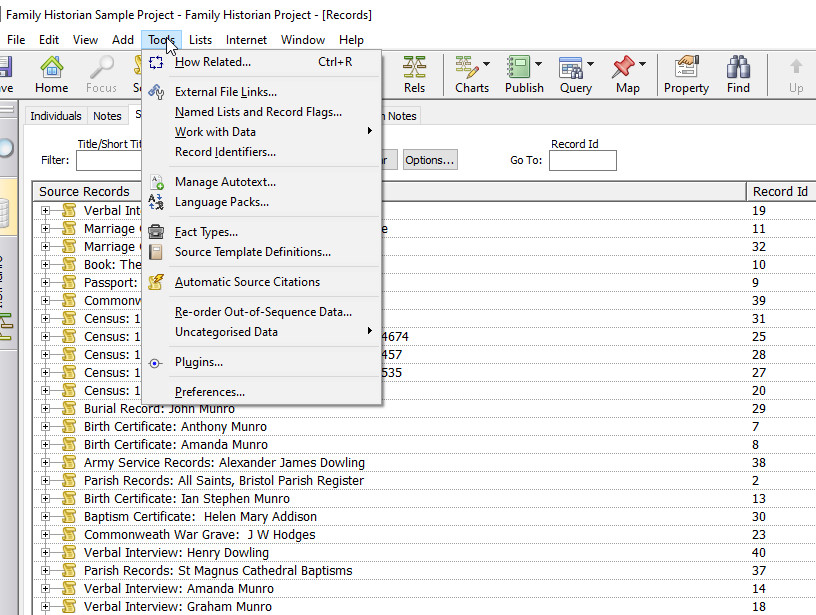The width and height of the screenshot is (816, 615).
Task: Expand Parish Records: All Saints, Bristol row
Action: pos(45,480)
